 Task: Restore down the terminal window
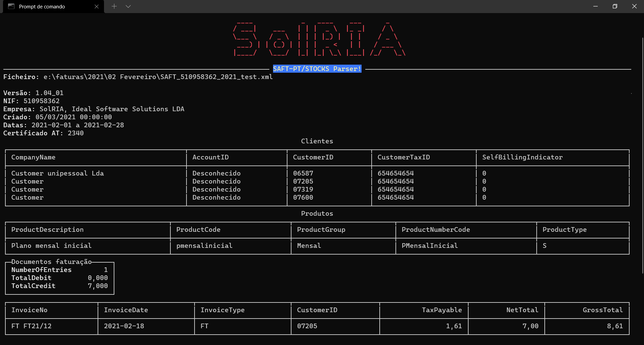(x=615, y=6)
